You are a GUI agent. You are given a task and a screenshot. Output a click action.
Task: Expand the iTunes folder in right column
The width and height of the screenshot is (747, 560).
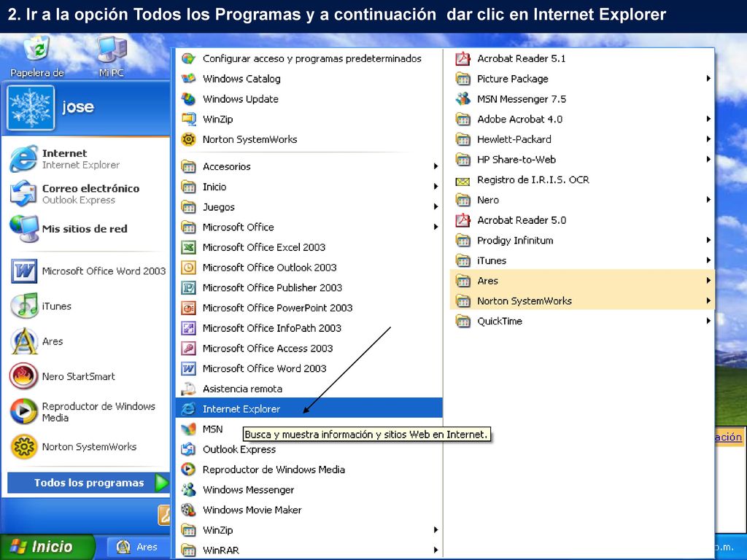tap(582, 260)
